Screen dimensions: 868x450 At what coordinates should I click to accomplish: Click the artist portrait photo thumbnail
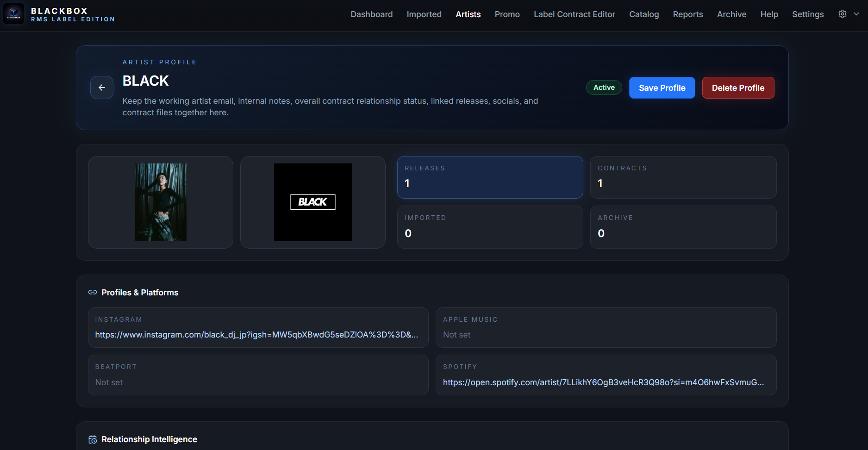[161, 202]
